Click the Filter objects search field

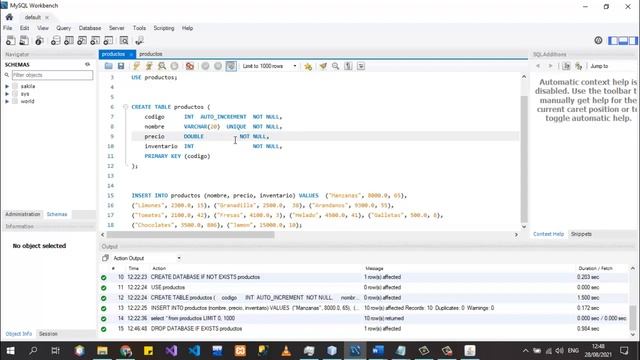[52, 75]
